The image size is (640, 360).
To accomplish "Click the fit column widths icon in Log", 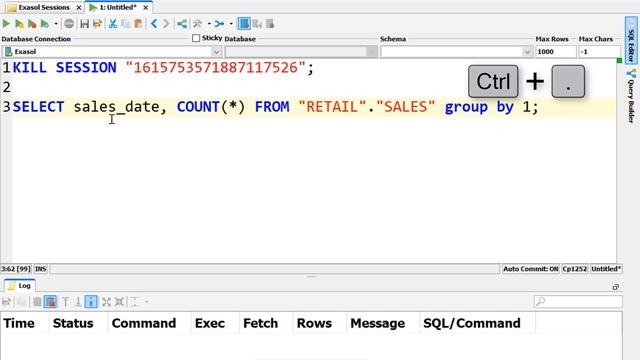I will 135,302.
